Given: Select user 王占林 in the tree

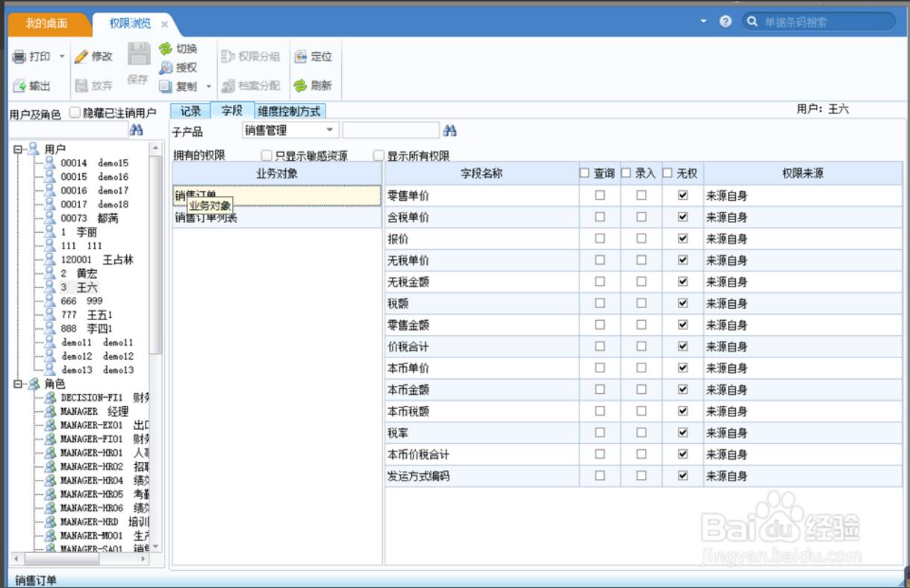Looking at the screenshot, I should coord(118,260).
